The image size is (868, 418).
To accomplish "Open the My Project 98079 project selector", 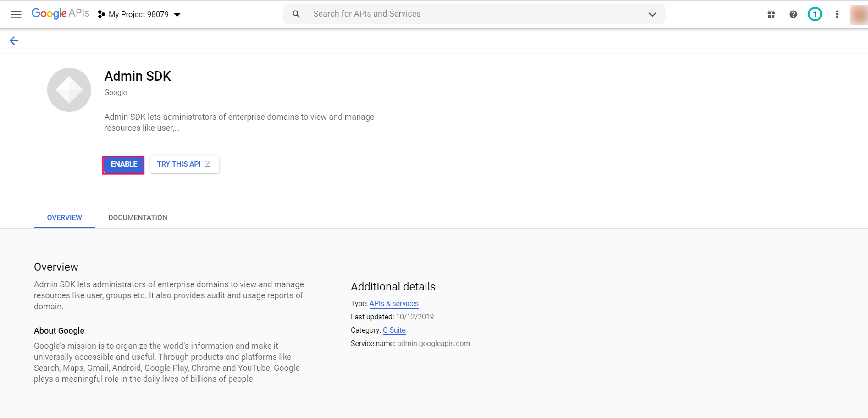I will (x=139, y=14).
